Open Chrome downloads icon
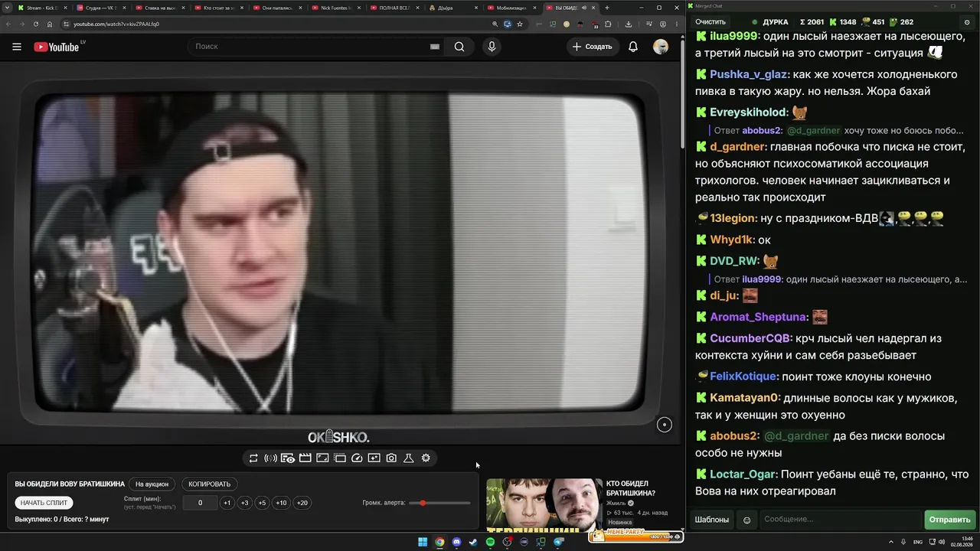The image size is (980, 551). pos(629,24)
